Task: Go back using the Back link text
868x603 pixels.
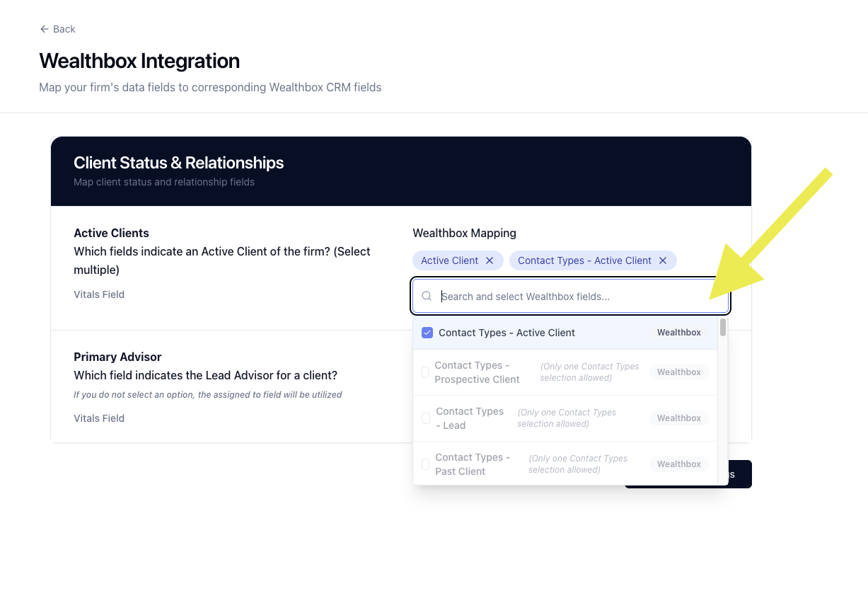Action: click(64, 29)
